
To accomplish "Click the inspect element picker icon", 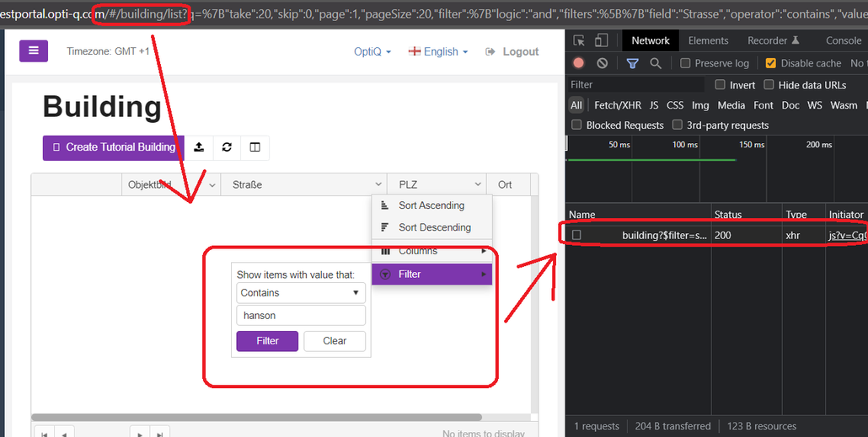I will click(x=579, y=40).
